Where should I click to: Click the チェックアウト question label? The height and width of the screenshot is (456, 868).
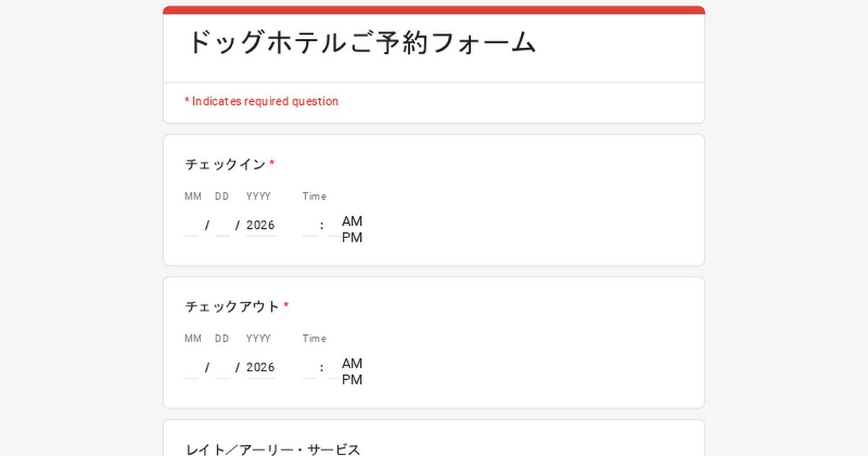(232, 307)
